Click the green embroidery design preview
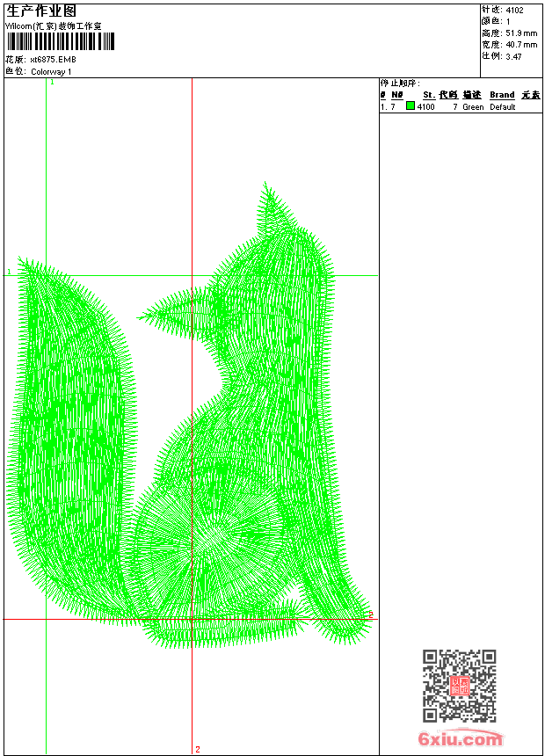This screenshot has width=545, height=756. 190,415
